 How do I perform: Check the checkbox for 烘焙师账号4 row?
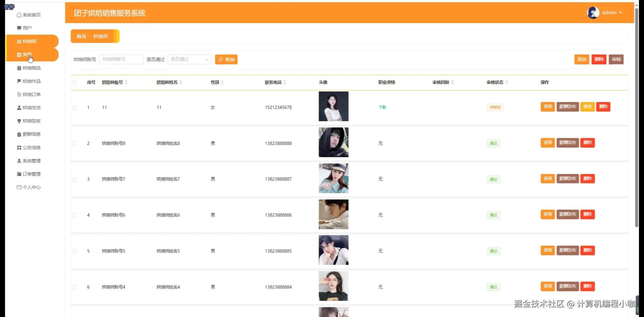[74, 287]
